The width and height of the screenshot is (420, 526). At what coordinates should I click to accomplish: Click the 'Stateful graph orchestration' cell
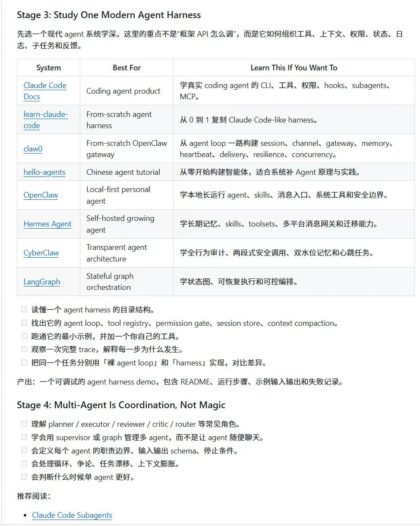pos(127,282)
